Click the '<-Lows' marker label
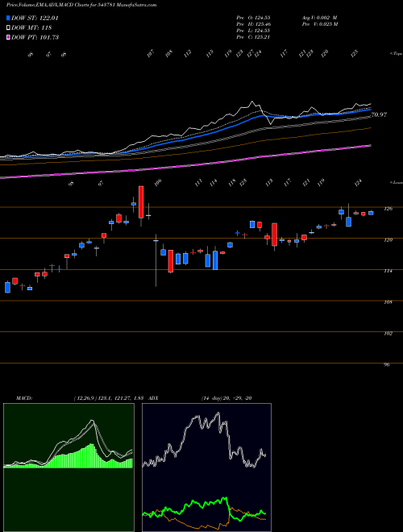Viewport: 403px width, 532px height. pos(397,182)
